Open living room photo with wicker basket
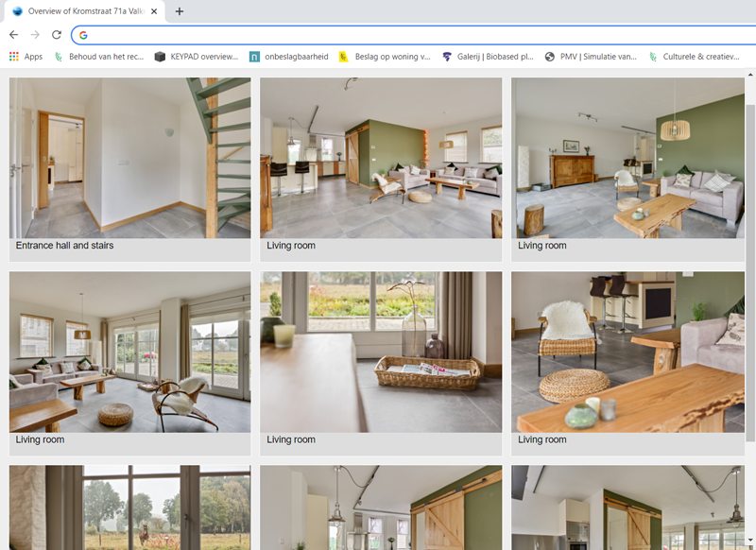This screenshot has height=550, width=756. pyautogui.click(x=381, y=352)
